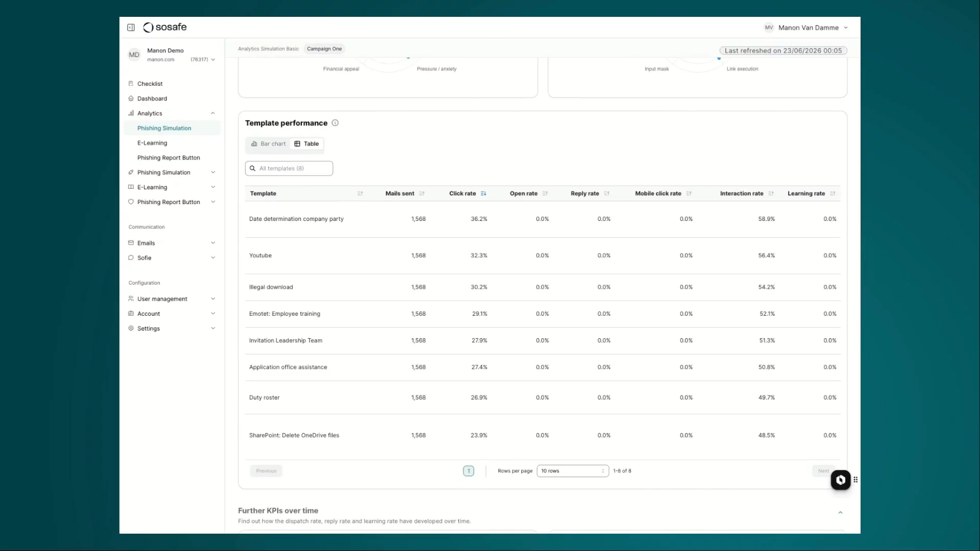Sort by Learning rate column icon

pos(832,193)
